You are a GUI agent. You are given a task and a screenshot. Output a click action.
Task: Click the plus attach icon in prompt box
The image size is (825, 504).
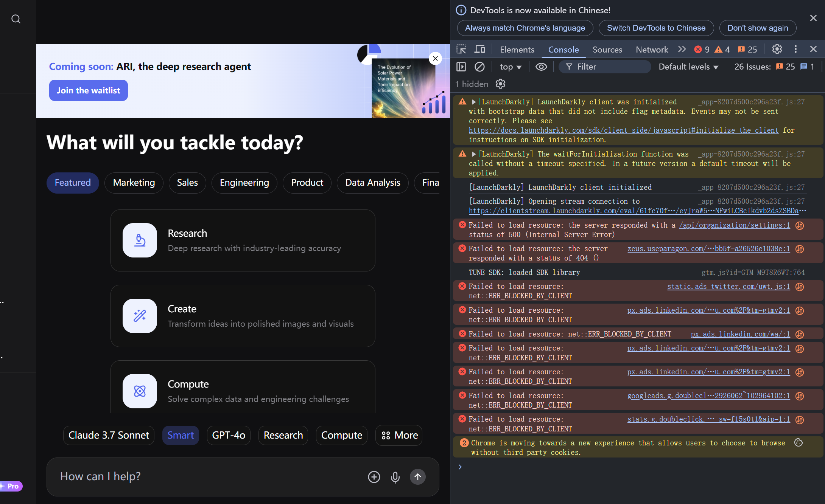pyautogui.click(x=374, y=477)
